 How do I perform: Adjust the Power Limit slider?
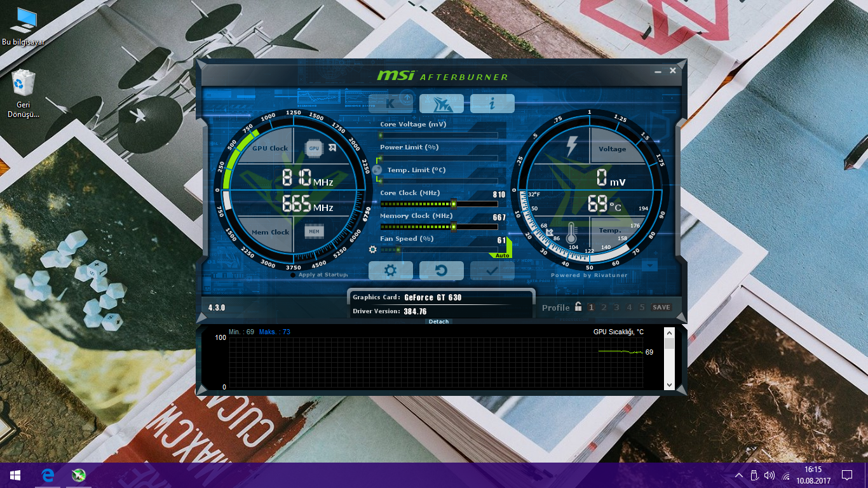point(438,158)
